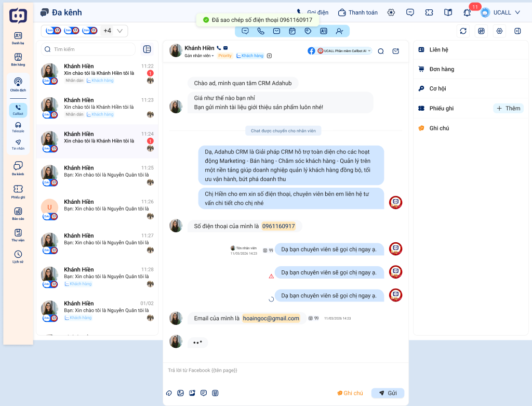
Task: Open Chiến dịch in the sidebar
Action: pos(18,85)
